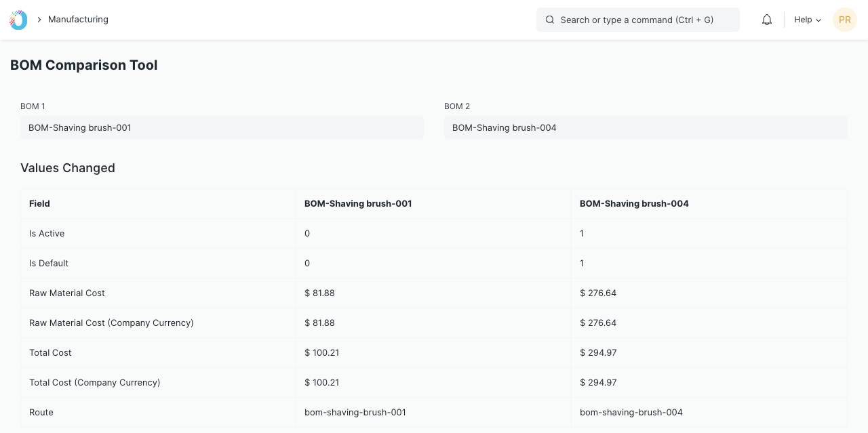Navigate to the Manufacturing breadcrumb
The width and height of the screenshot is (868, 433).
click(78, 20)
